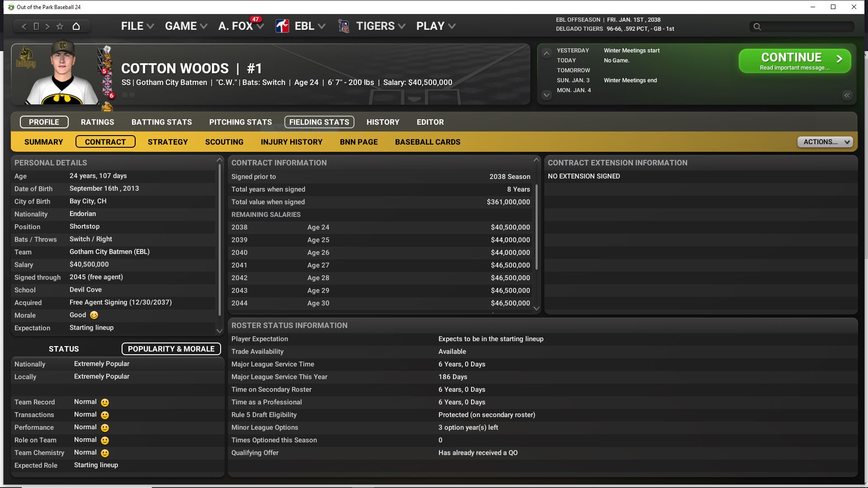Select Popularity & Morale toggle
This screenshot has width=868, height=488.
click(x=171, y=349)
